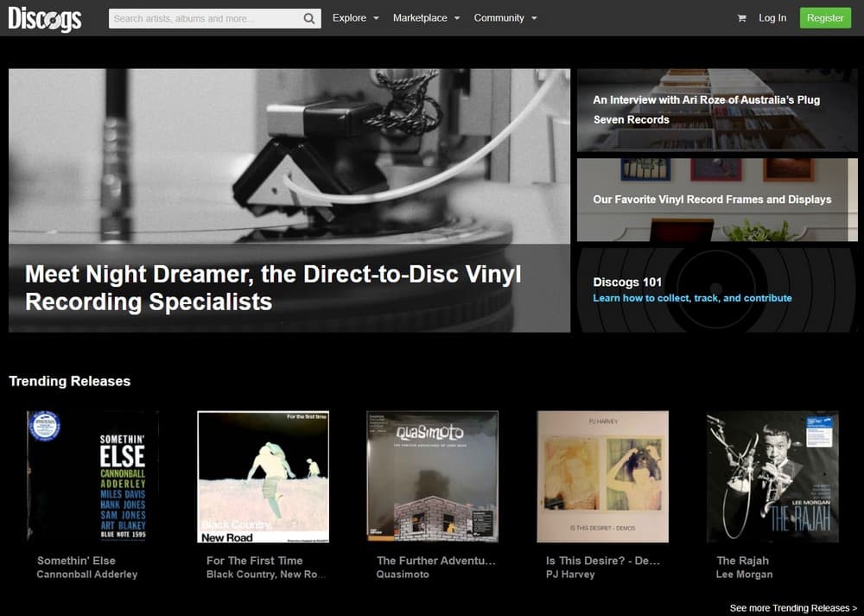
Task: Click the Black Country, New Road artist name
Action: 266,575
